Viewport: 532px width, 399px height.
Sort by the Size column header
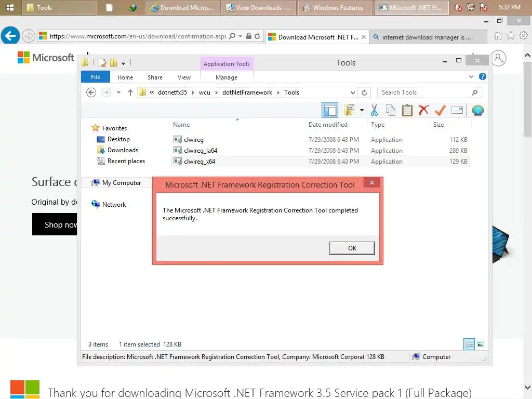(x=438, y=125)
